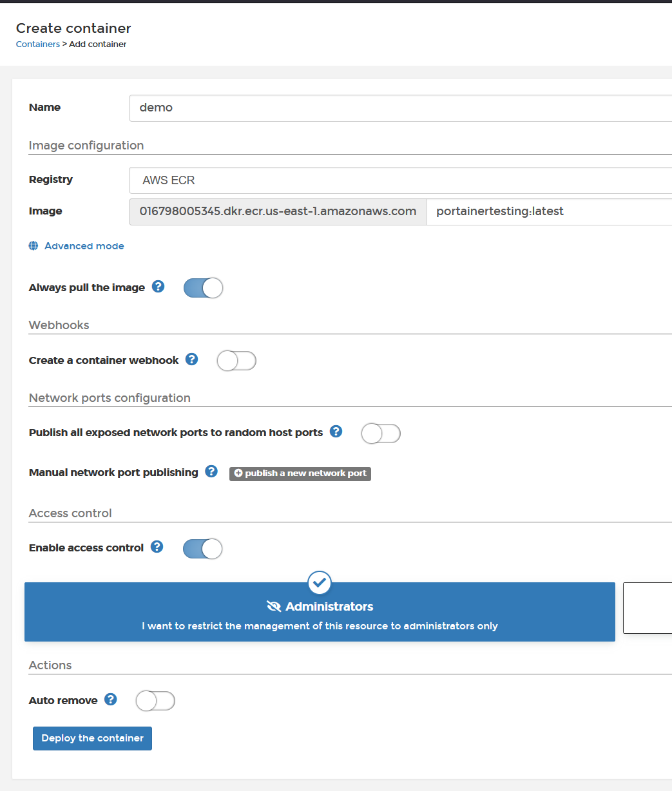The height and width of the screenshot is (791, 672).
Task: Click the Network ports configuration section header
Action: [110, 398]
